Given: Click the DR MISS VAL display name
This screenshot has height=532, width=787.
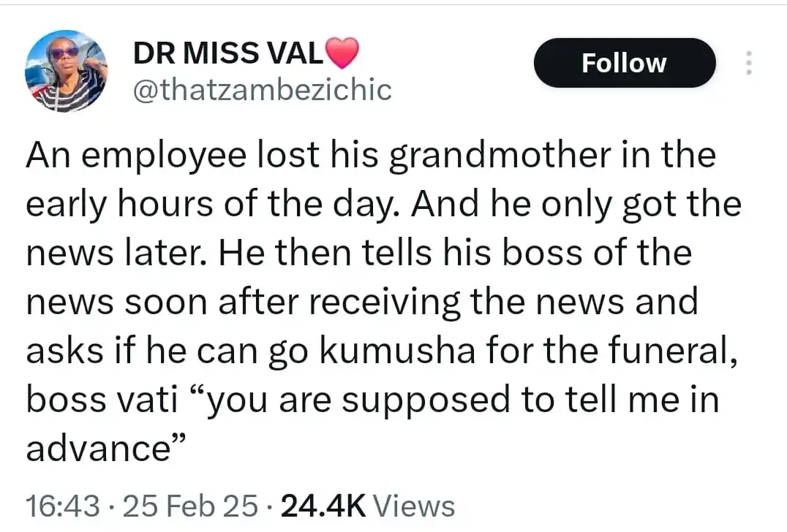Looking at the screenshot, I should [x=227, y=53].
